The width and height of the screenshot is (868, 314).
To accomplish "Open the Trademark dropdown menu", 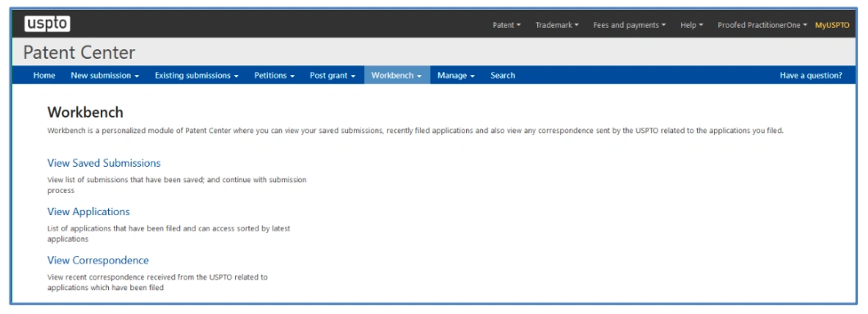I will 557,25.
